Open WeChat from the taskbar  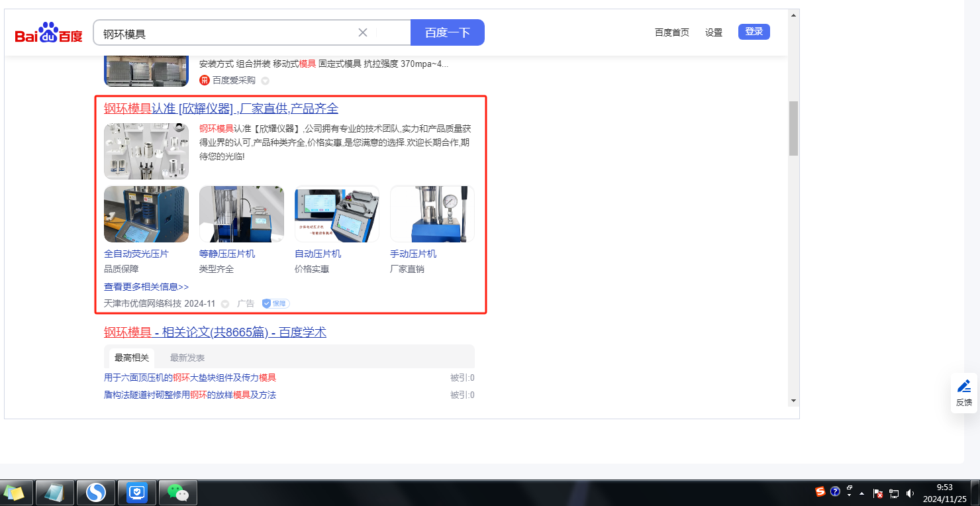[177, 493]
